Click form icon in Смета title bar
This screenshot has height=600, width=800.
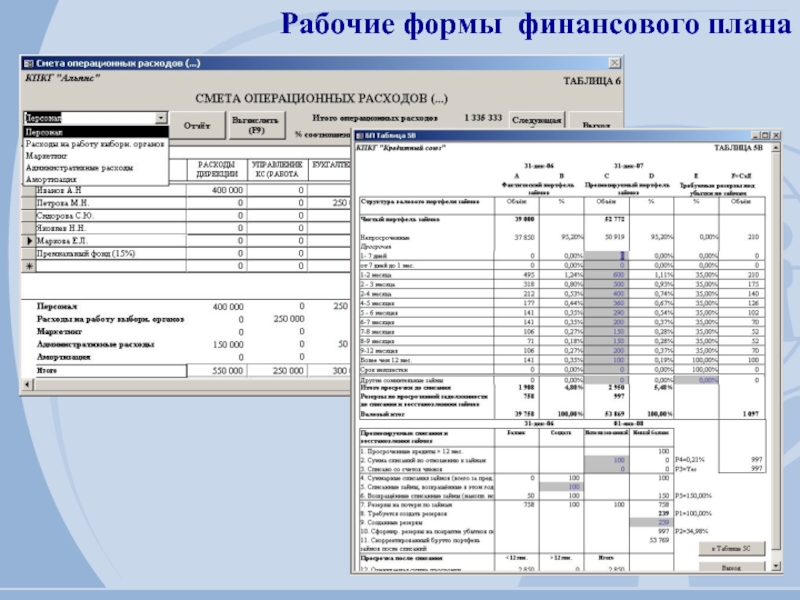pos(29,63)
